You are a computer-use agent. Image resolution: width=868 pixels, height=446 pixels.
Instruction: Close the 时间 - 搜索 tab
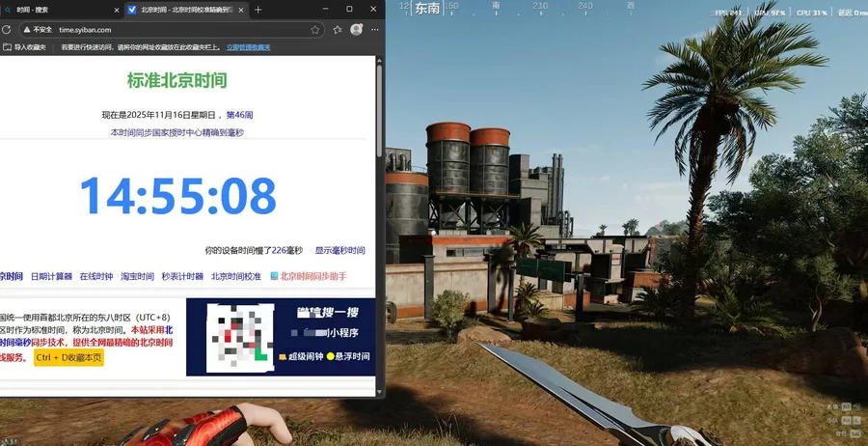(115, 10)
